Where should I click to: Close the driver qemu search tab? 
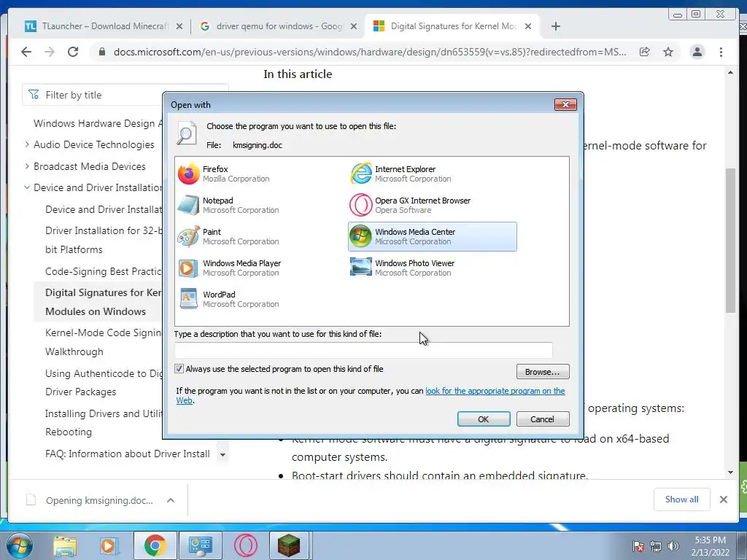(x=354, y=26)
